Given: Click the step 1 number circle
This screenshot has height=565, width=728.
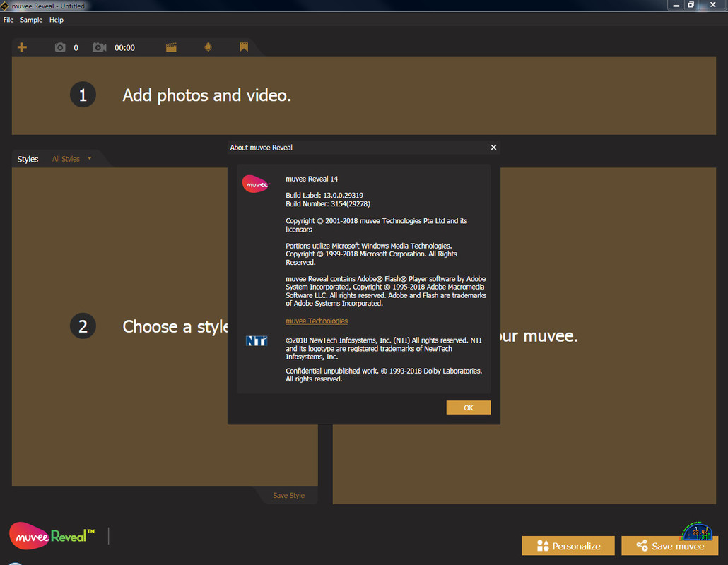Looking at the screenshot, I should tap(83, 95).
